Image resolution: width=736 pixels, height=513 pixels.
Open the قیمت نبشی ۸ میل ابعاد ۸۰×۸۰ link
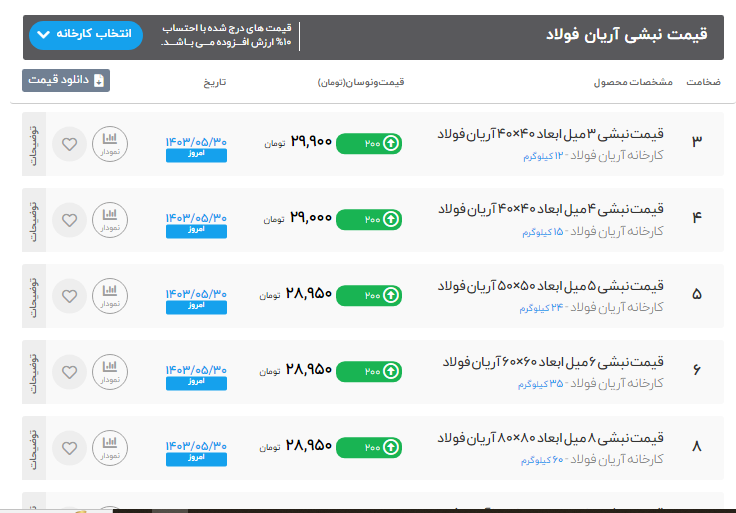(551, 439)
